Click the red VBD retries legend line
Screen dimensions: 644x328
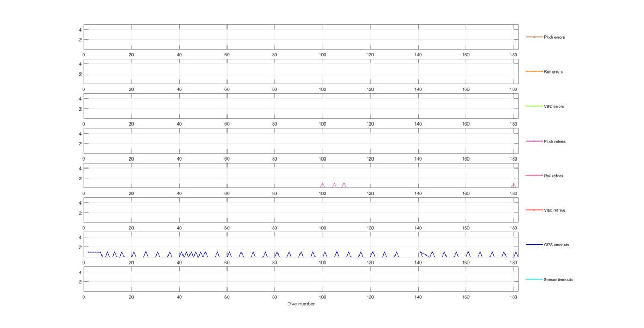click(534, 210)
